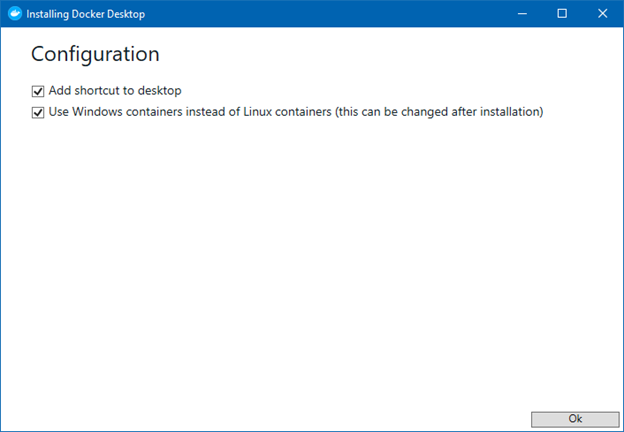Toggle the checkmark box beside Add shortcut
The image size is (624, 432).
[38, 91]
